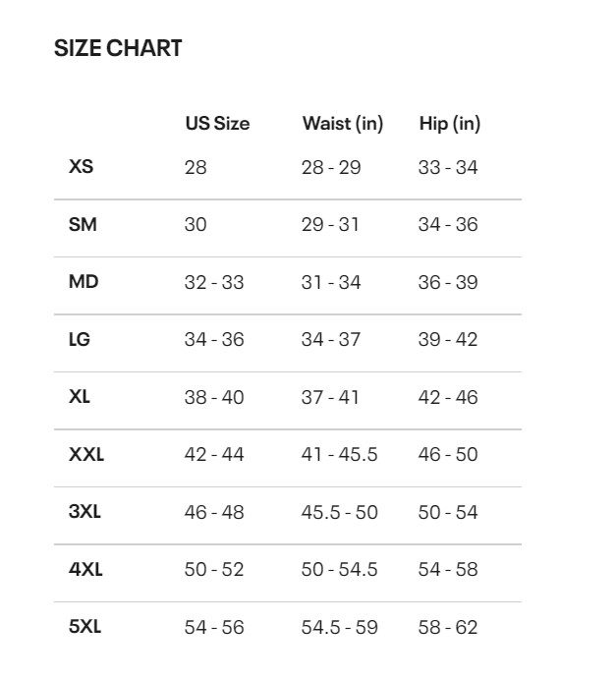Click US size value 32 - 33
Image resolution: width=616 pixels, height=680 pixels.
point(214,282)
